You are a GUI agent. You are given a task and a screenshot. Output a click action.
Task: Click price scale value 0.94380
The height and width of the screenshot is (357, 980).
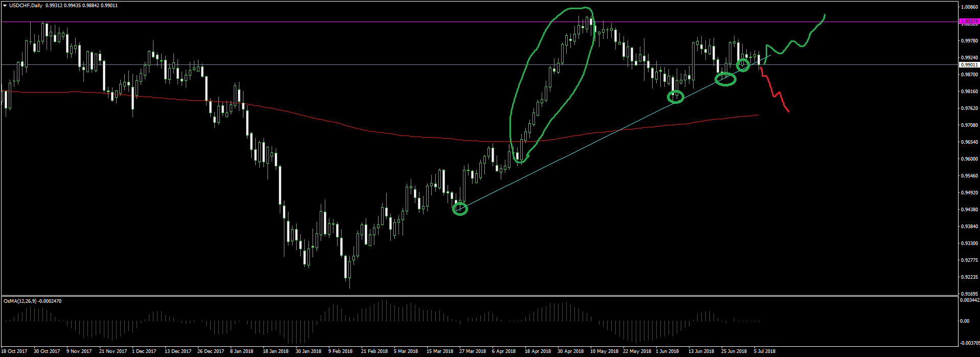pyautogui.click(x=969, y=210)
